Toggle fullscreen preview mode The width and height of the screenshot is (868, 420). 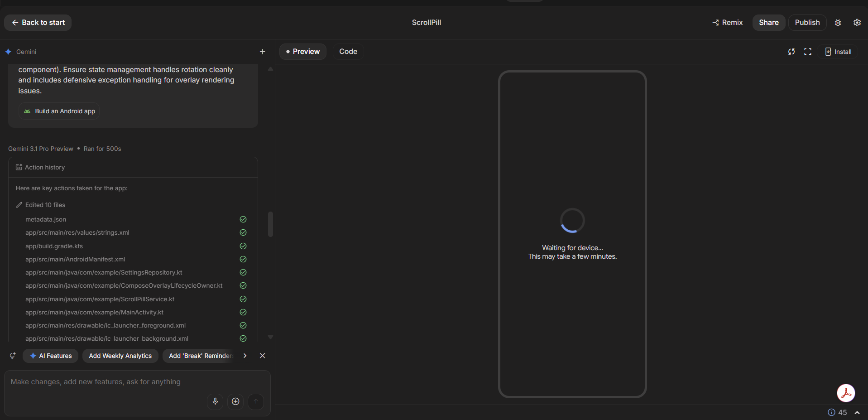coord(807,52)
